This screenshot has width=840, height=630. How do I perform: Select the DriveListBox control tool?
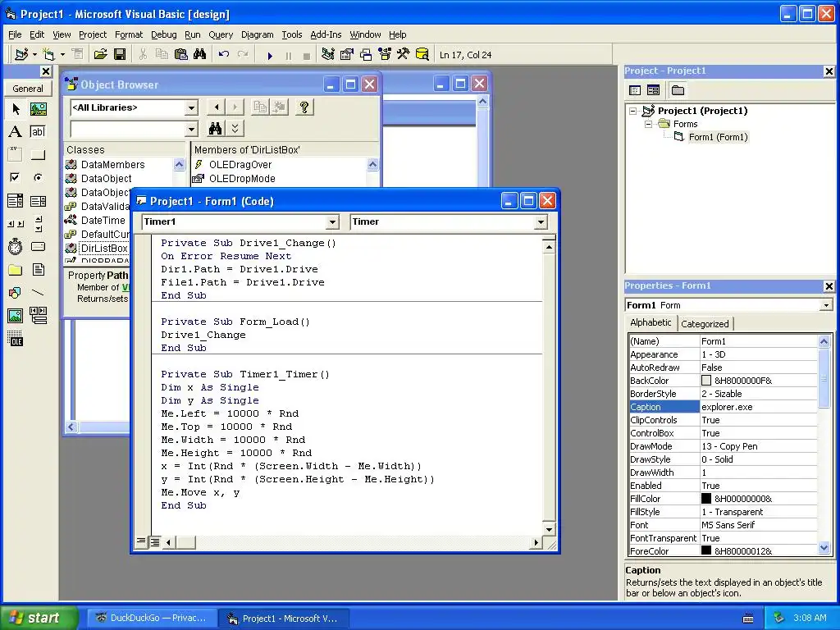tap(38, 246)
